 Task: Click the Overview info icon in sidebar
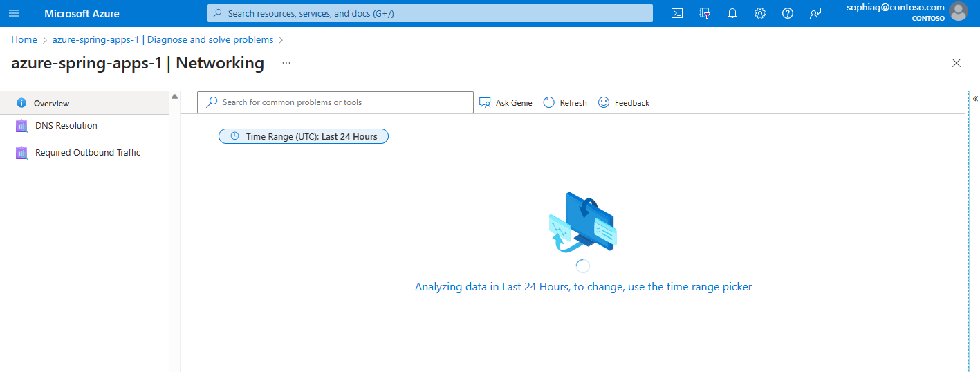pos(21,103)
